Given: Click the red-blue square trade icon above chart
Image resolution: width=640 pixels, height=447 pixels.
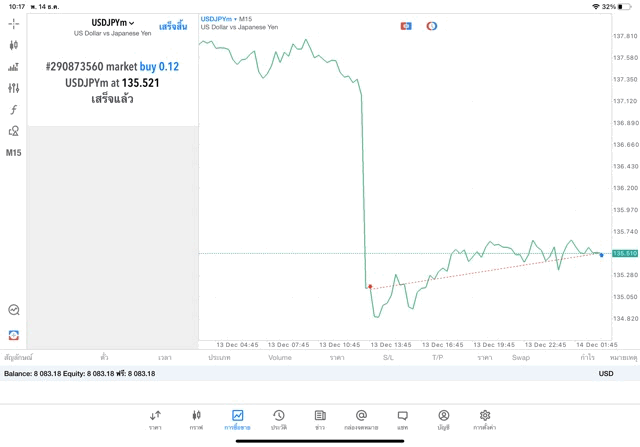Looking at the screenshot, I should [x=406, y=26].
